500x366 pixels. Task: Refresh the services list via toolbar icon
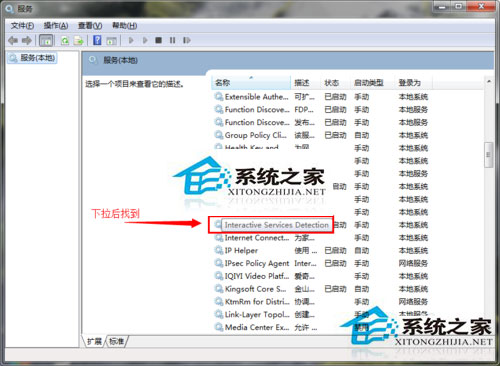coord(65,41)
